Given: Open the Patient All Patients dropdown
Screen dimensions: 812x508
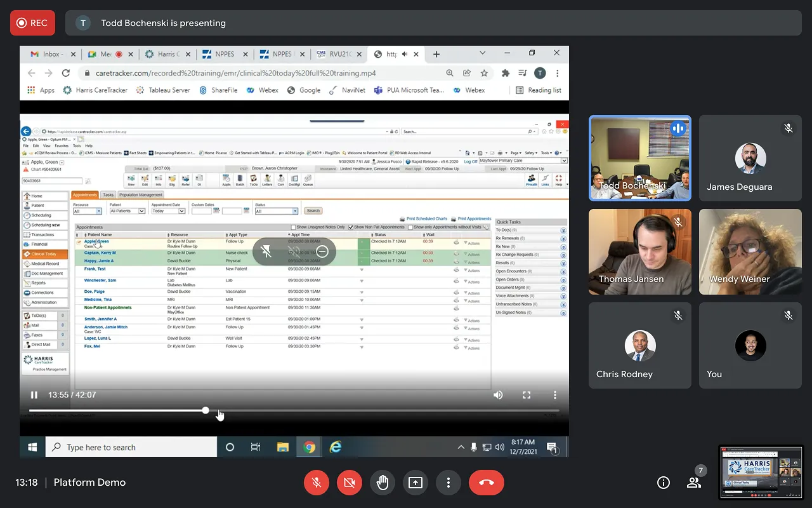Looking at the screenshot, I should click(x=128, y=211).
